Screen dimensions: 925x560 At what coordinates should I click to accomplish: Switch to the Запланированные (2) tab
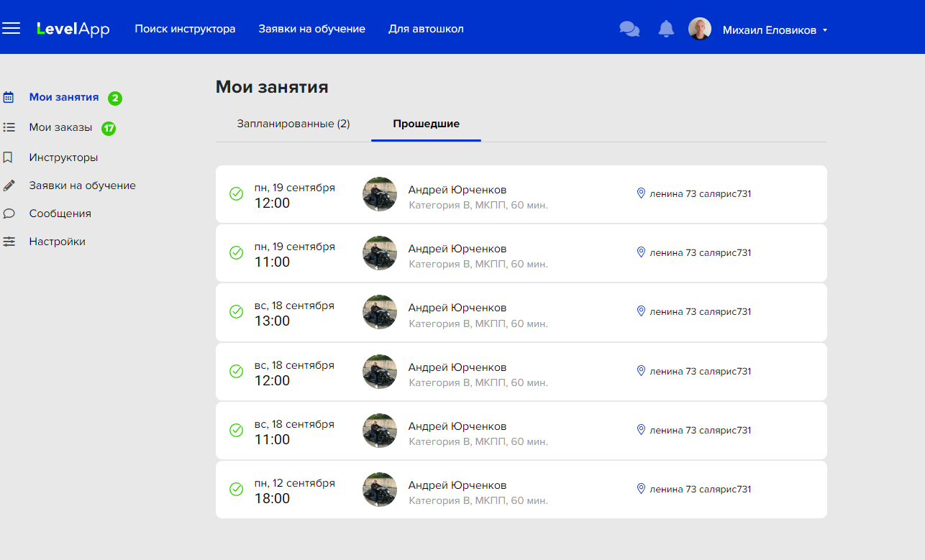pyautogui.click(x=293, y=124)
